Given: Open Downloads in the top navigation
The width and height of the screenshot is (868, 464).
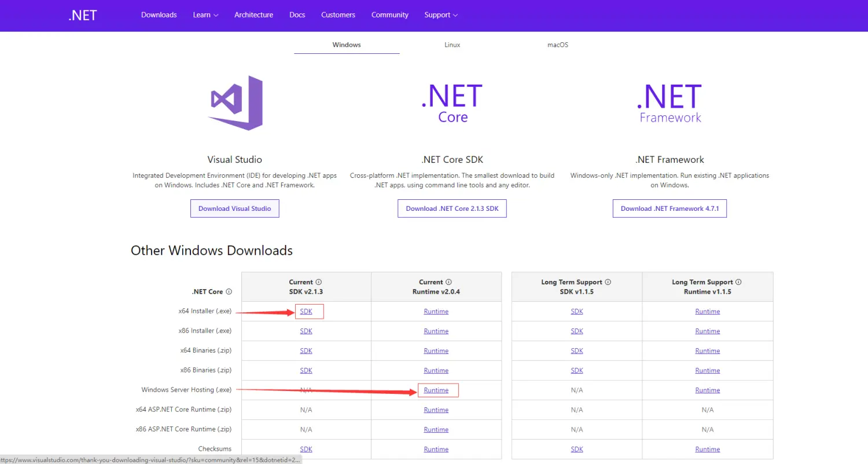Looking at the screenshot, I should pos(159,15).
